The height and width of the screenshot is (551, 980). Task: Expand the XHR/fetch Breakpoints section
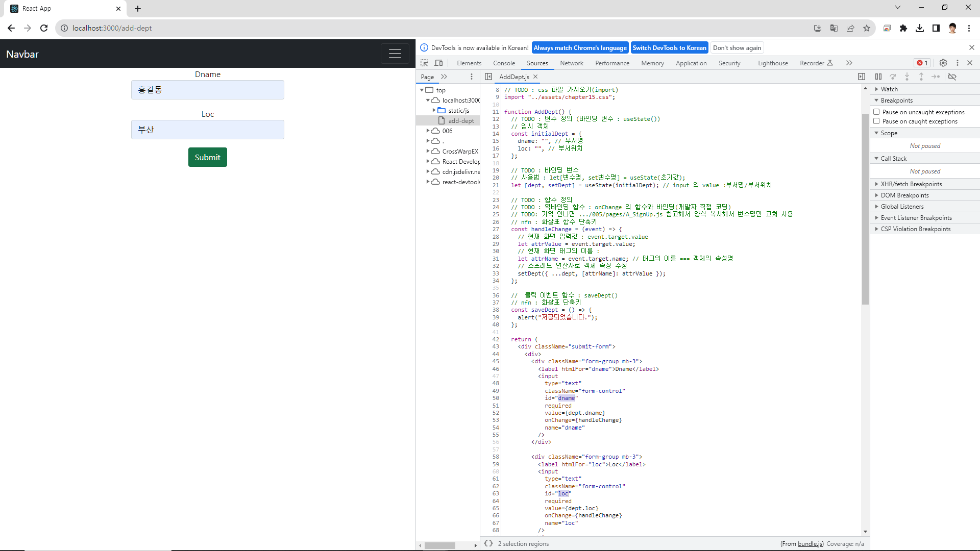coord(912,184)
